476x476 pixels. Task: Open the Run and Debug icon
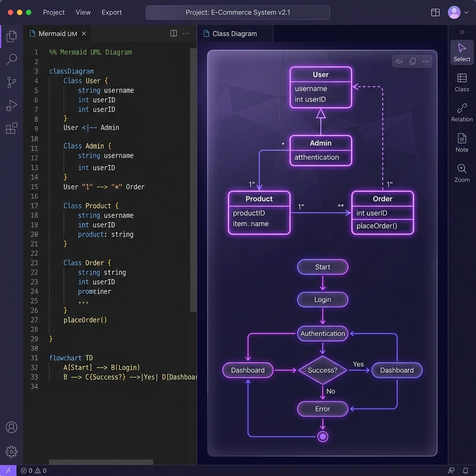[12, 106]
